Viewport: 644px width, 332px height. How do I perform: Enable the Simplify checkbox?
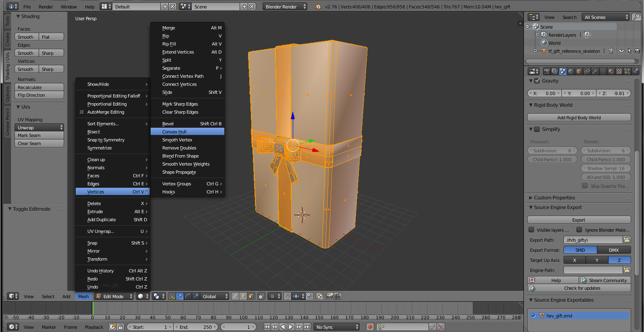(x=537, y=129)
